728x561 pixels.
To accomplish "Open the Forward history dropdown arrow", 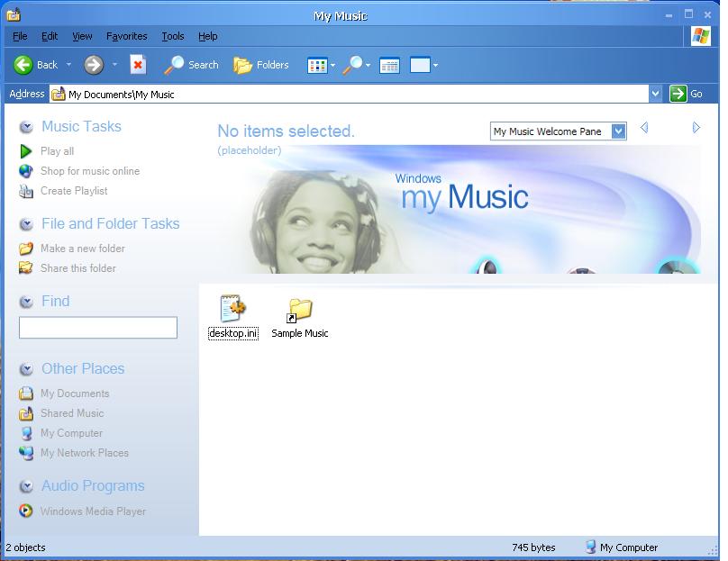I will click(114, 65).
